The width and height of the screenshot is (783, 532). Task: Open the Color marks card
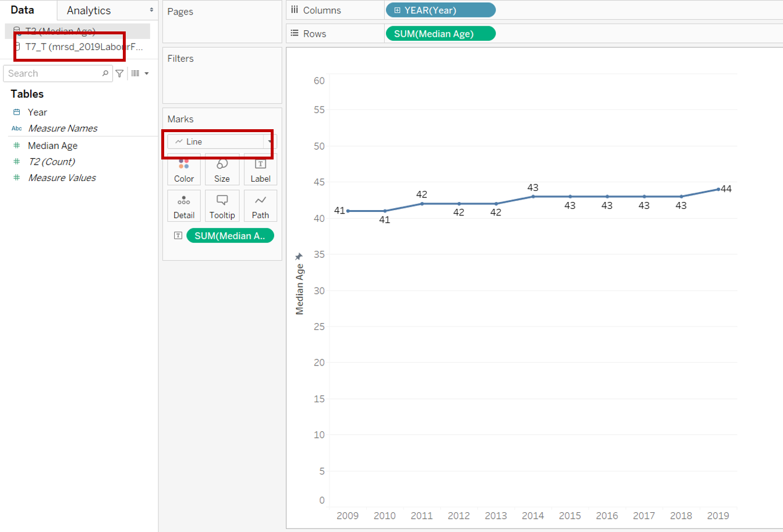click(x=184, y=170)
